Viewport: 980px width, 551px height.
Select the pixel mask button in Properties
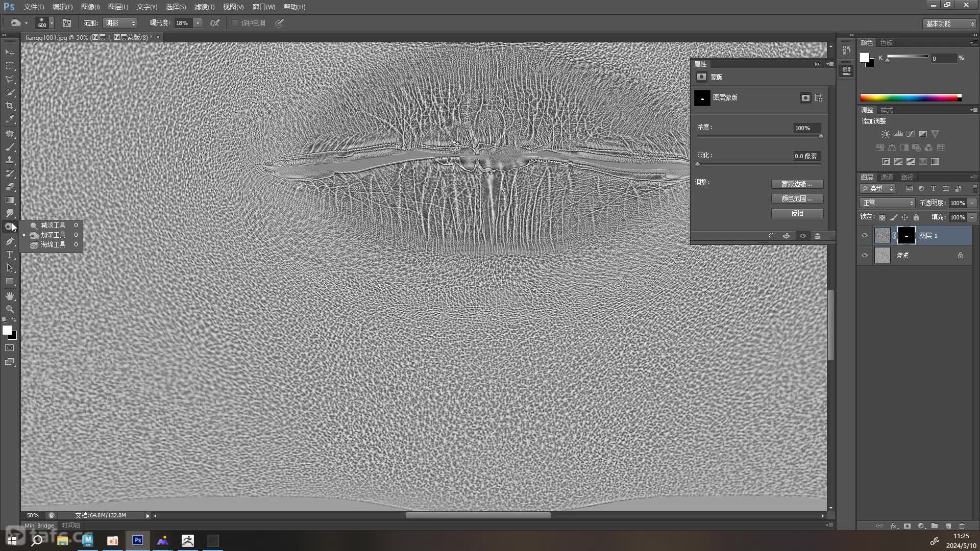tap(805, 98)
